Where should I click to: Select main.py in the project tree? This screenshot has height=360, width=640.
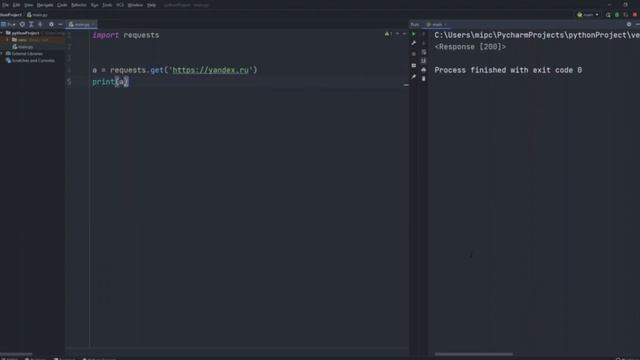coord(25,47)
